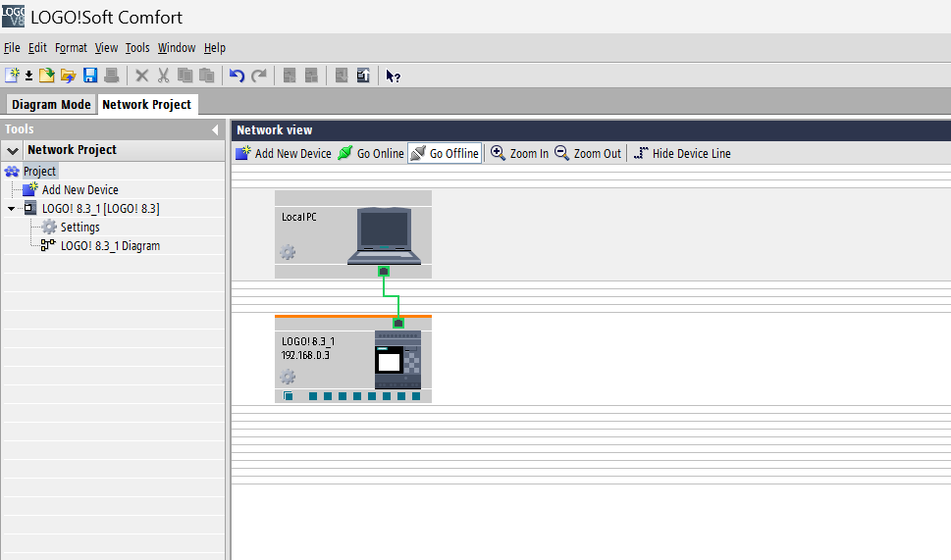951x560 pixels.
Task: Click the PC to LOGO! download icon
Action: [x=342, y=76]
